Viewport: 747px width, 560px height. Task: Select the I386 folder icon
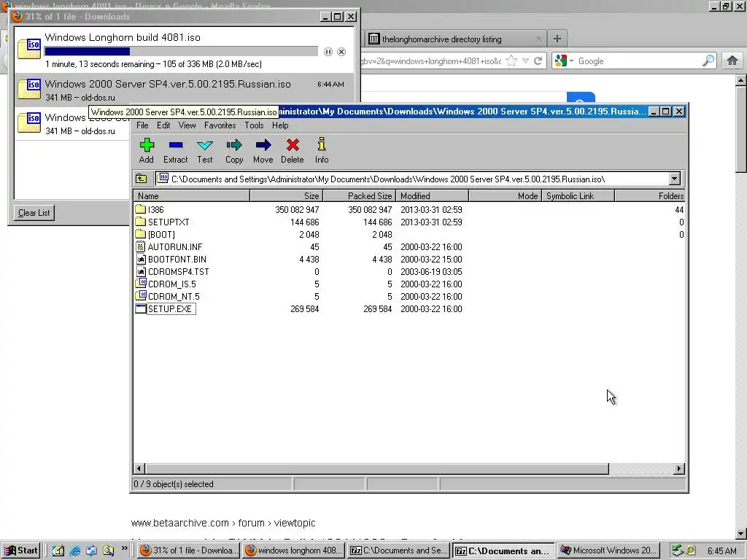tap(140, 209)
